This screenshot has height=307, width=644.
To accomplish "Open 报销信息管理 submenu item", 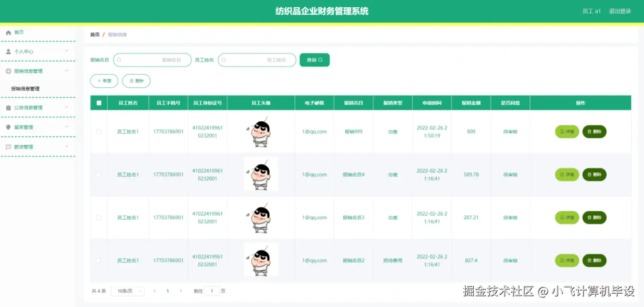I will 26,88.
